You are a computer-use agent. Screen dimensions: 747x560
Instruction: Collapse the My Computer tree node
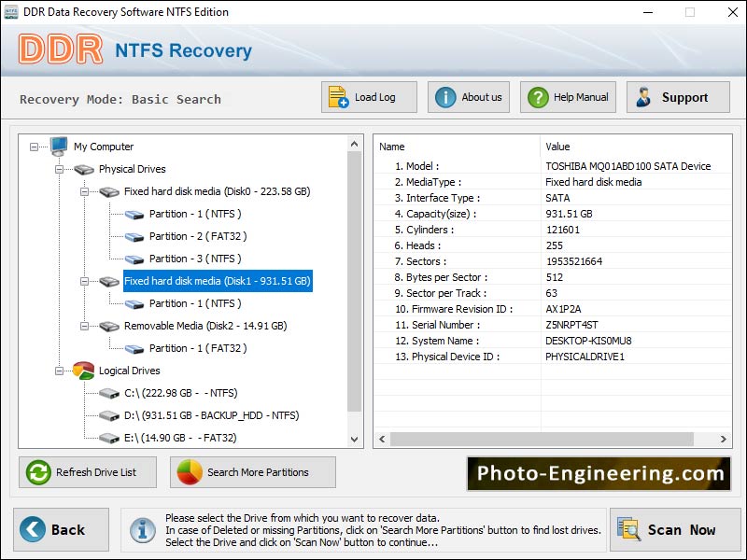tap(34, 146)
